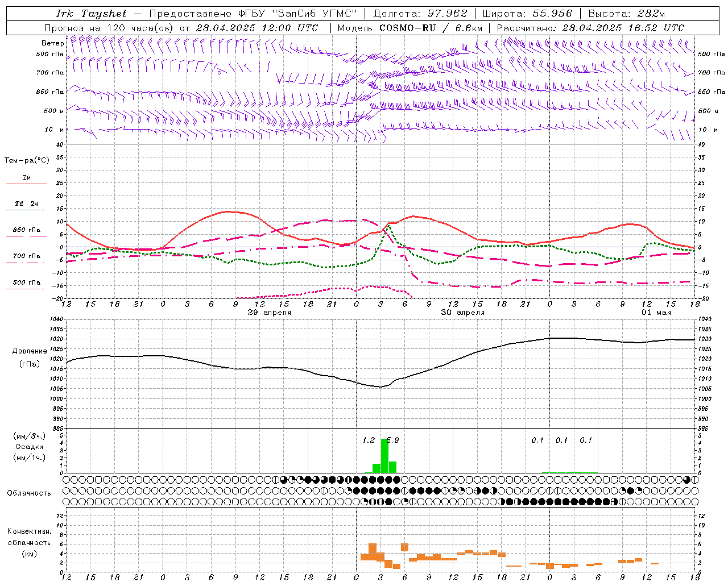Click the "(км)" convective cloud unit label
728x582 pixels.
point(29,553)
